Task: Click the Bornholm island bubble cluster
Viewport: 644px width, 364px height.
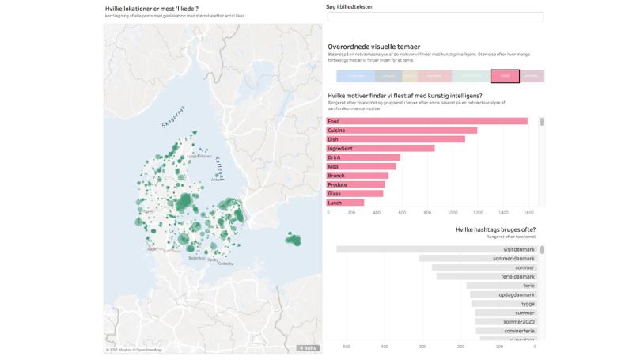Action: tap(294, 238)
